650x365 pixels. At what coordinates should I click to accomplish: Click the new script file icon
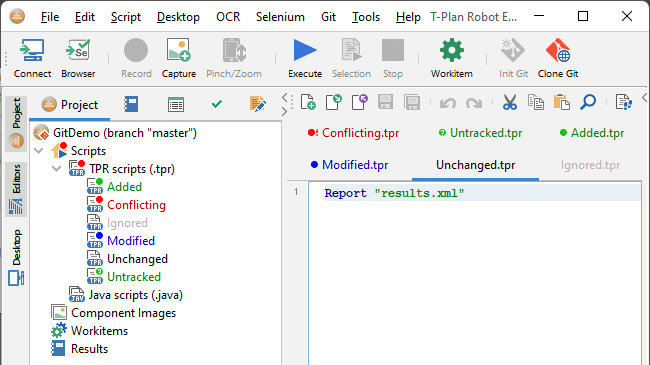point(308,102)
